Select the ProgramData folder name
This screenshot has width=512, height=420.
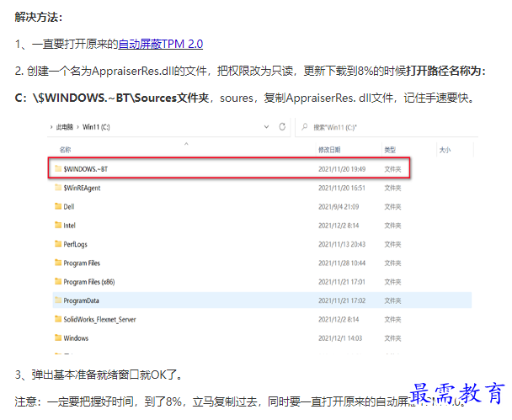(x=81, y=300)
